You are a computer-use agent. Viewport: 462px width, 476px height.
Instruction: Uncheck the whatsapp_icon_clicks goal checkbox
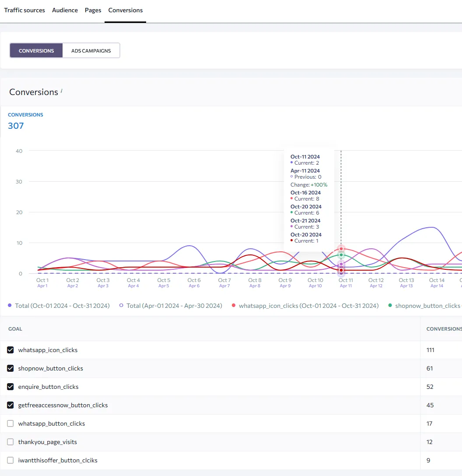click(x=10, y=350)
